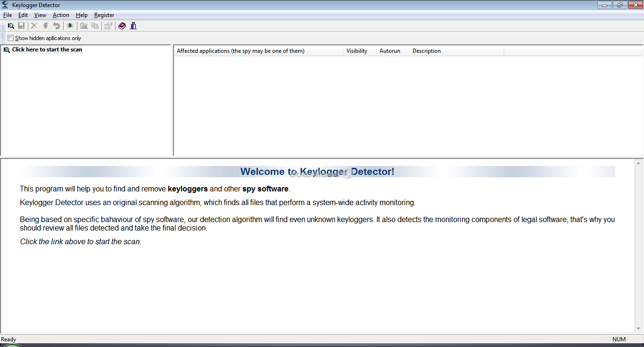Click the X delete icon in toolbar
This screenshot has width=644, height=347.
[34, 26]
